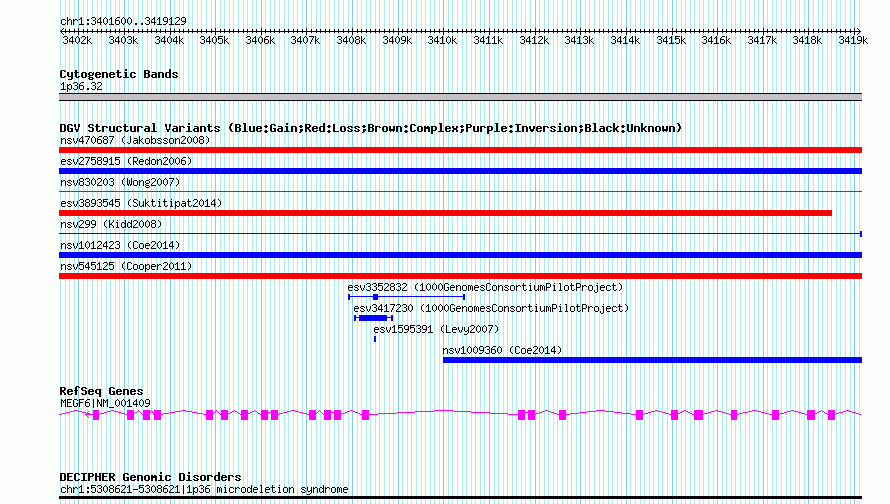890x504 pixels.
Task: Click the 3419k ruler tick label
Action: coord(853,40)
